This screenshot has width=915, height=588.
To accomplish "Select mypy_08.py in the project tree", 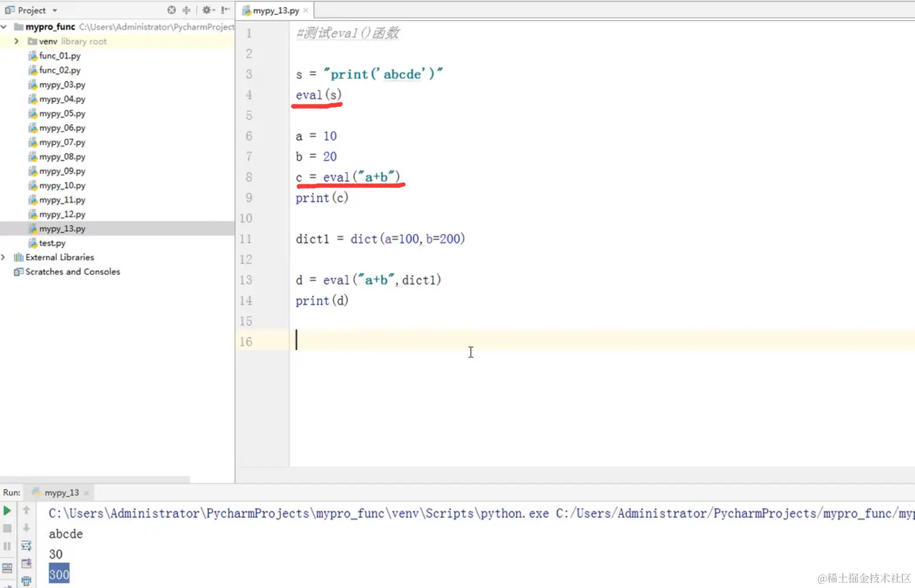I will [x=62, y=157].
